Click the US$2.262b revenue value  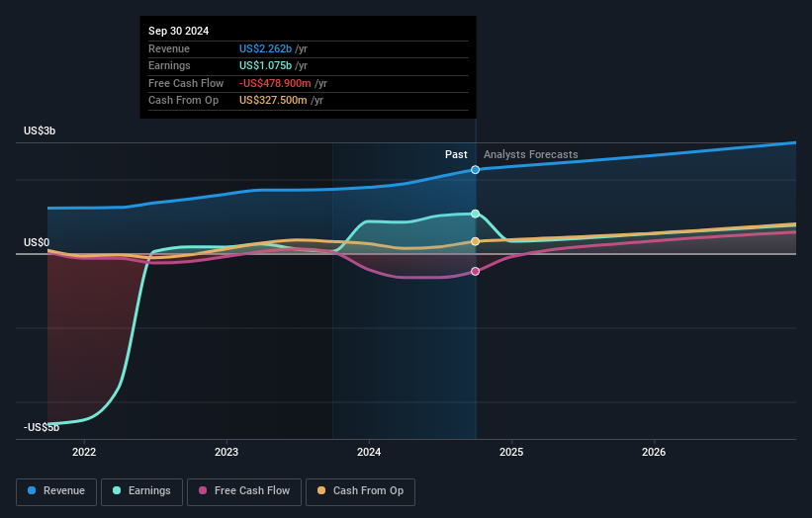[x=265, y=48]
